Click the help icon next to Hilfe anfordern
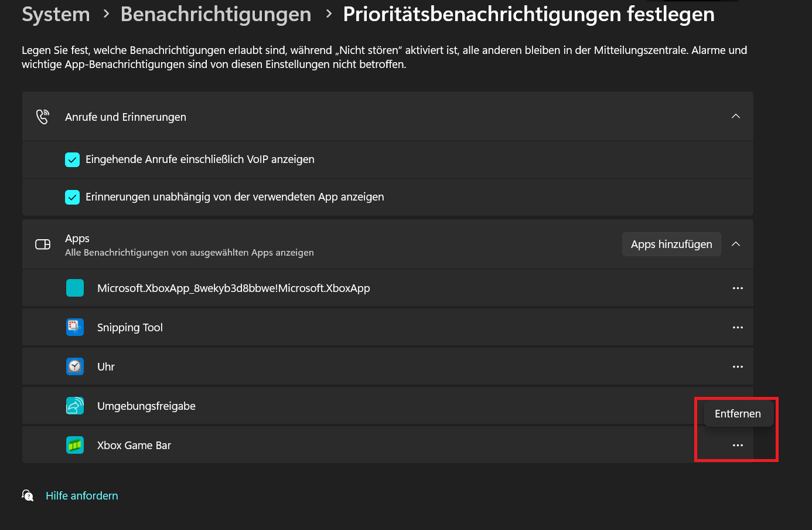Screen dimensions: 812x530 (28, 495)
